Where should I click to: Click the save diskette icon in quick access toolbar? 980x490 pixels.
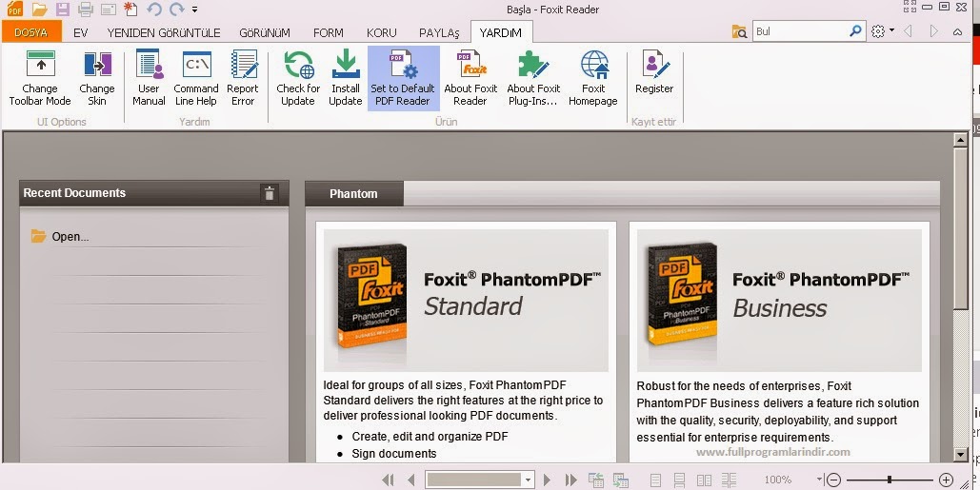[63, 10]
